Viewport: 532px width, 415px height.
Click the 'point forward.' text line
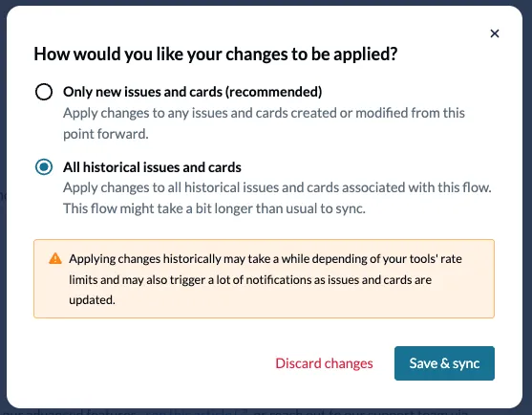(x=106, y=134)
